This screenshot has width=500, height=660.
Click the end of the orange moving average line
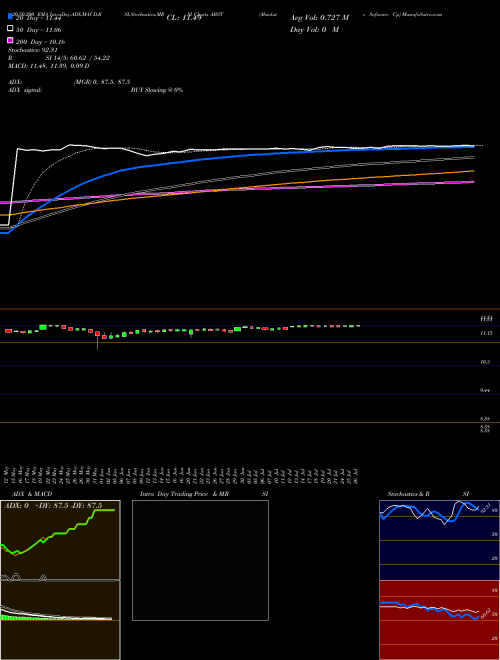click(473, 171)
